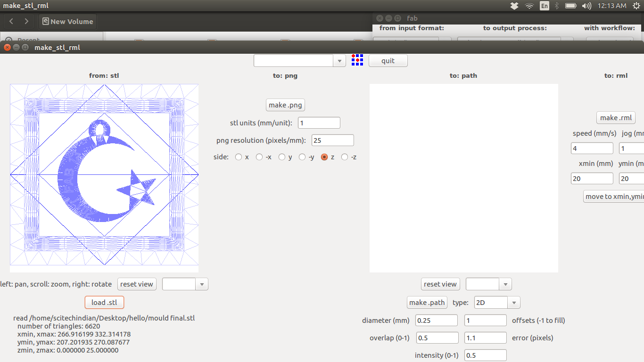Open the Bluetooth indicator
Image resolution: width=644 pixels, height=362 pixels.
[557, 6]
